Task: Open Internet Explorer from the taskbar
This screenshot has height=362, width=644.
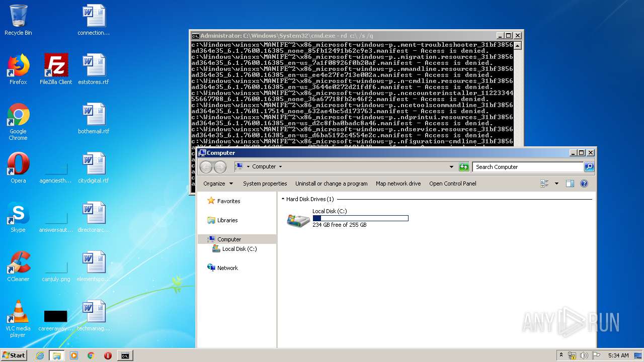Action: click(40, 355)
